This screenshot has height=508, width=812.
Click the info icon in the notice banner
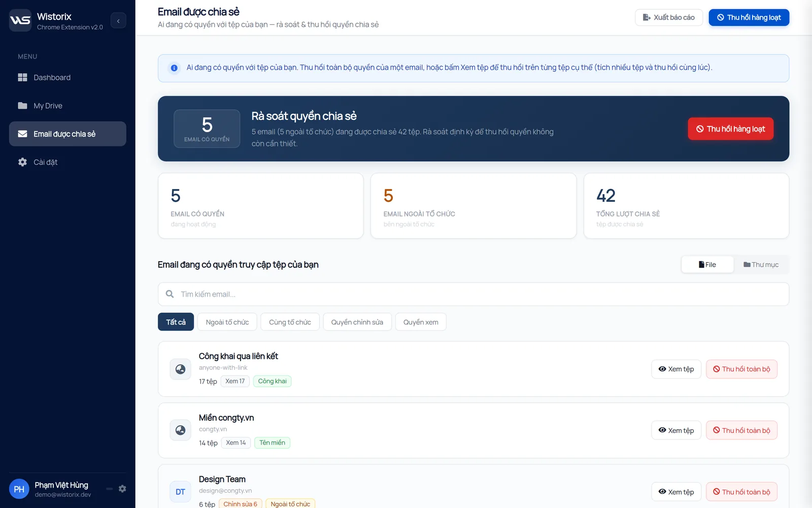[x=174, y=68]
